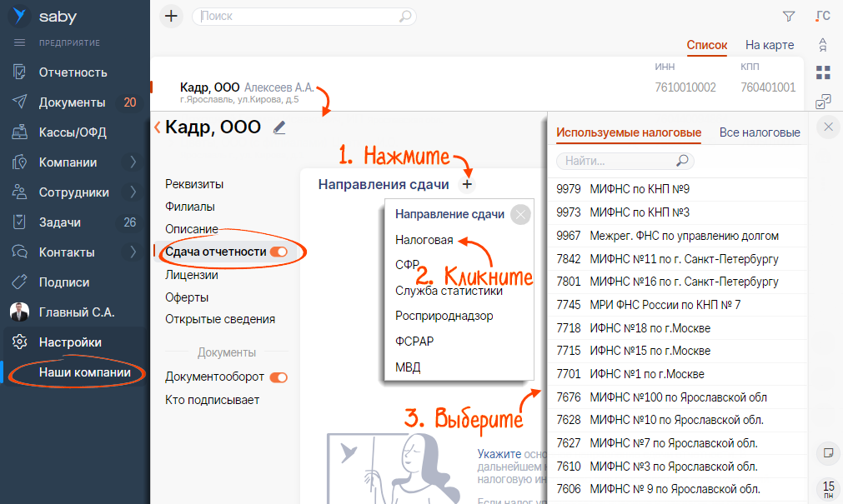Toggle the Документооборот switch
This screenshot has width=843, height=504.
click(279, 377)
